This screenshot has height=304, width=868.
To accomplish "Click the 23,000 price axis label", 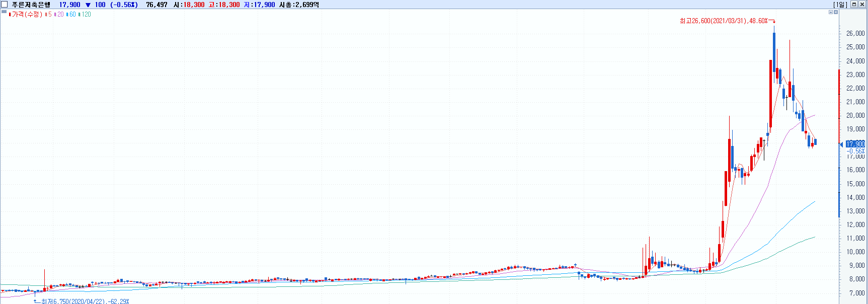I will (855, 74).
